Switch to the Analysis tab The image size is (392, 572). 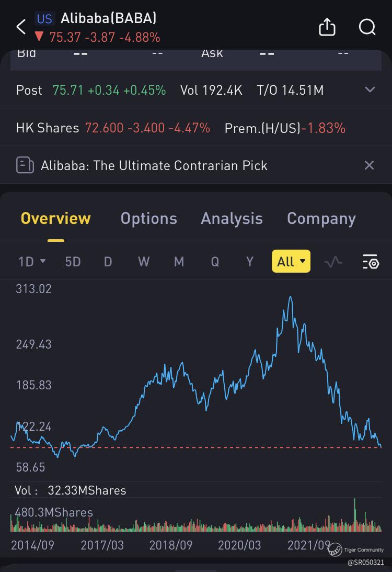pyautogui.click(x=232, y=219)
